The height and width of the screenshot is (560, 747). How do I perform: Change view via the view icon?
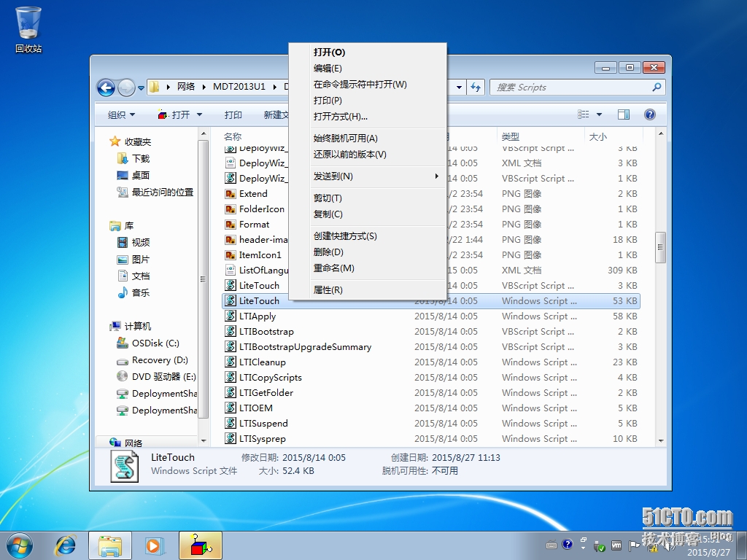click(583, 114)
